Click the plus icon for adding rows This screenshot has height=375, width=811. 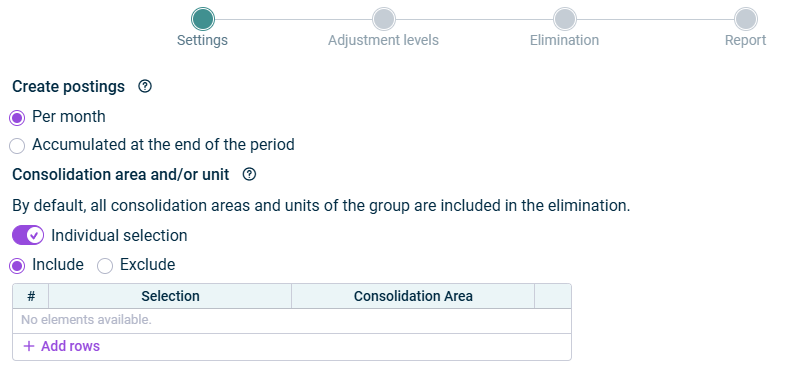click(29, 346)
